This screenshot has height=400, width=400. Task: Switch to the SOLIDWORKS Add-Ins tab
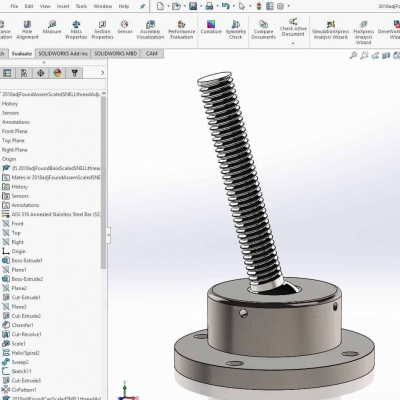tap(63, 53)
